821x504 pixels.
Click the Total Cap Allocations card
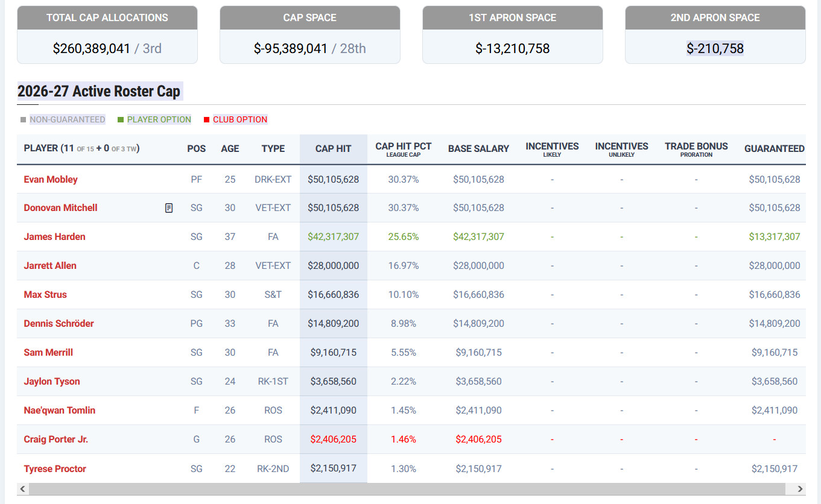(x=107, y=34)
